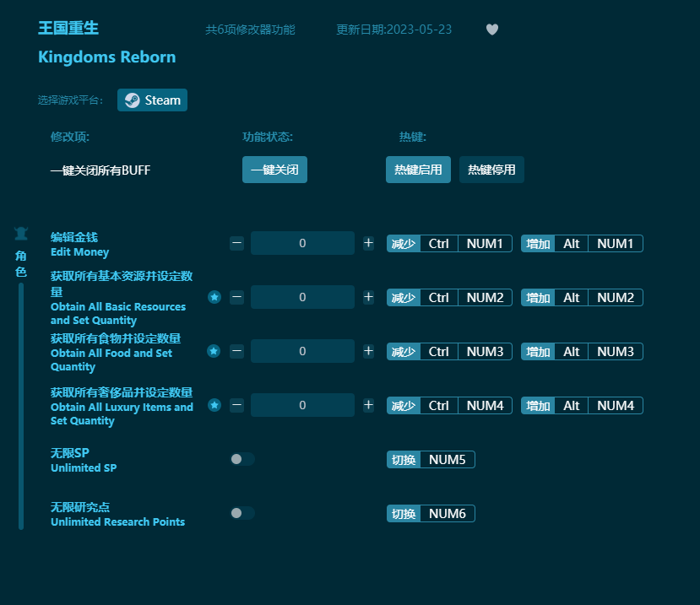Click the 增加 Alt NUM4 hotkey button for Luxury Items

[582, 405]
